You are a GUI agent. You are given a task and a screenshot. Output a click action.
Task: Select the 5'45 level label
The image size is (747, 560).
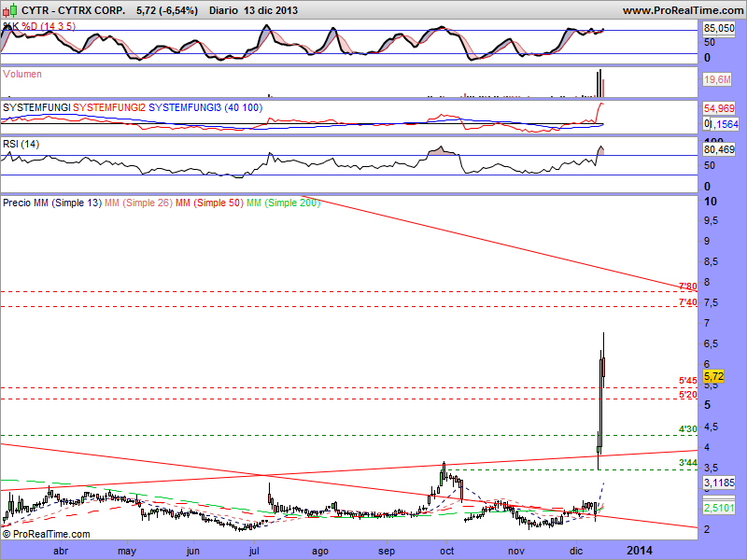tap(688, 380)
